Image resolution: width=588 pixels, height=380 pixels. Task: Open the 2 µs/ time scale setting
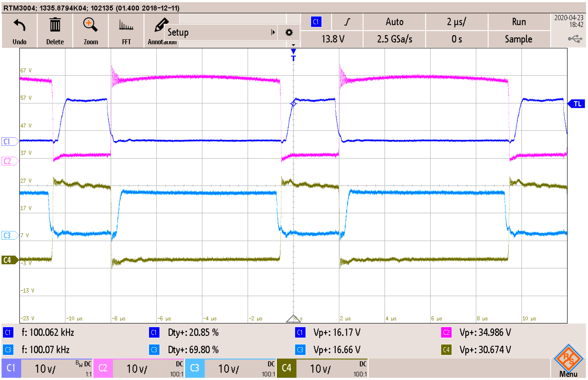click(x=456, y=22)
